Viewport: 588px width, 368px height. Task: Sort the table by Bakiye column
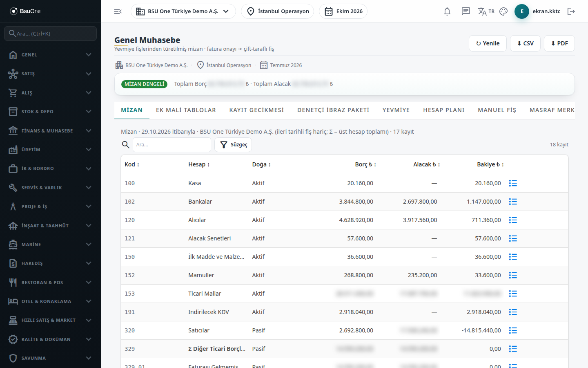tap(490, 164)
